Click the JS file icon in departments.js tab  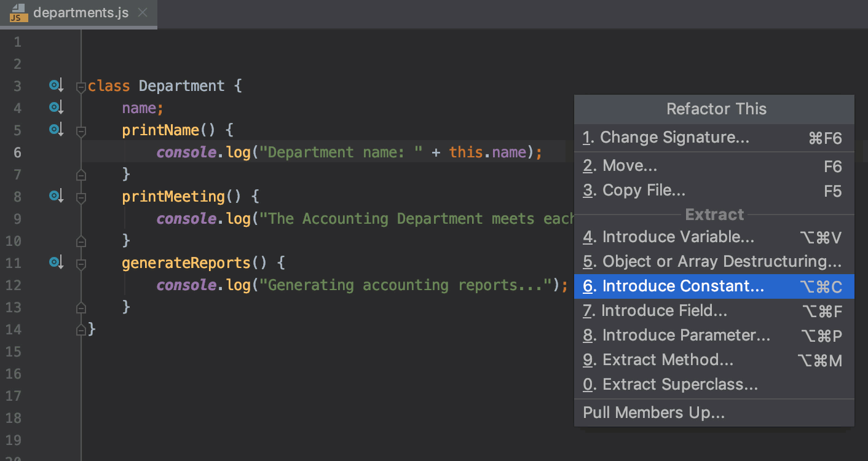[x=17, y=13]
